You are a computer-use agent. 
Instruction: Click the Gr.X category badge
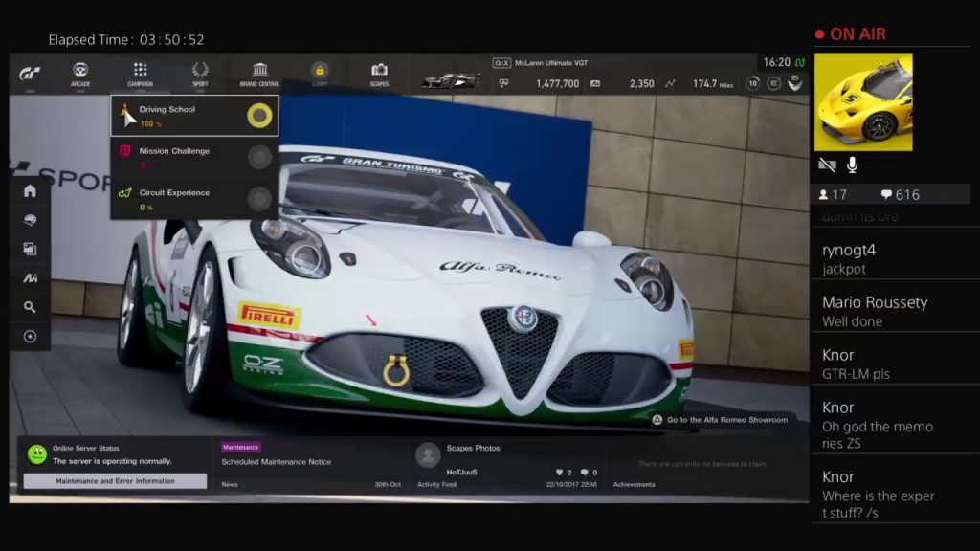coord(501,63)
